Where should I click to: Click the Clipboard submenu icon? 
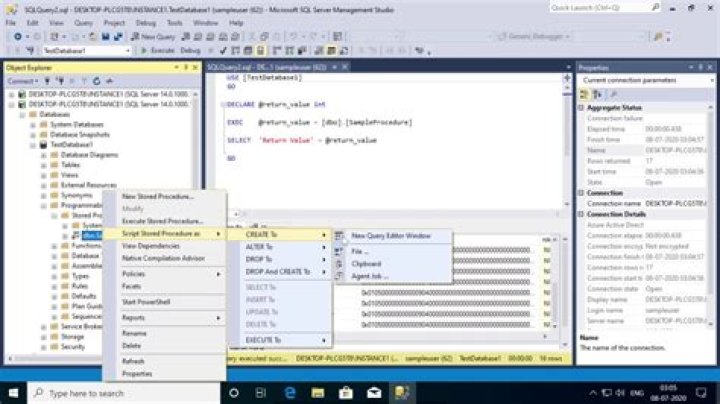339,264
